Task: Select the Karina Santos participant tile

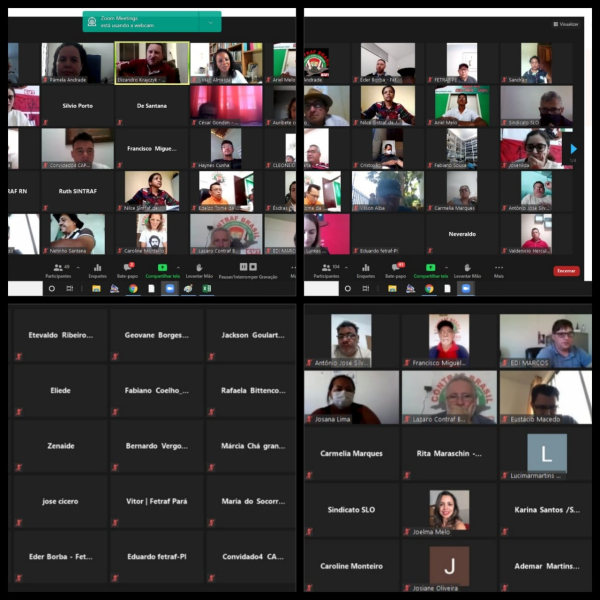Action: (546, 510)
